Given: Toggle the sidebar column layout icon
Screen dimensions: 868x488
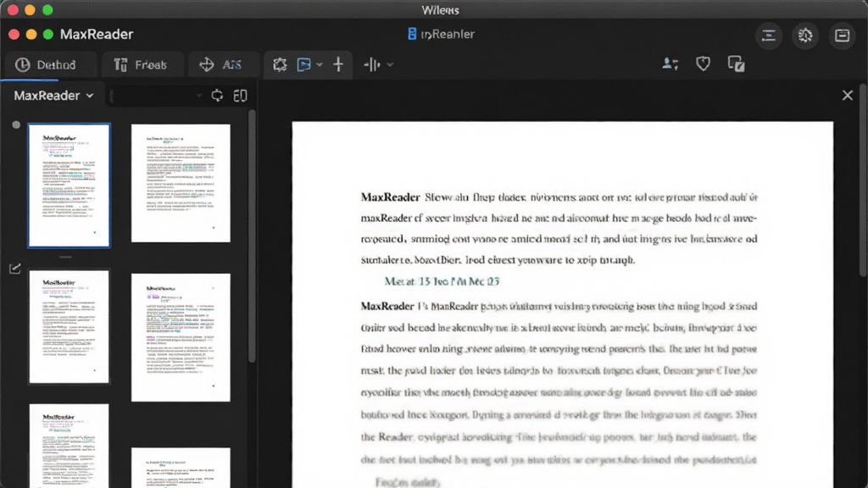Looking at the screenshot, I should tap(240, 96).
